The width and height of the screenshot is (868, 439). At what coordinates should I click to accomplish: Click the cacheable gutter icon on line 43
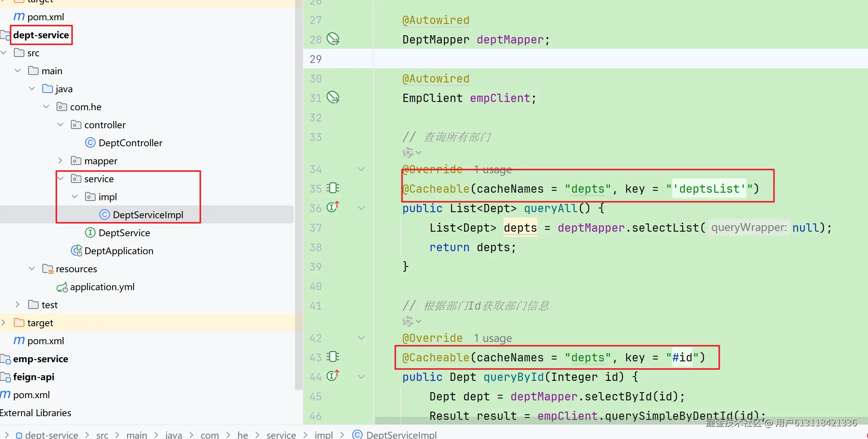coord(333,357)
